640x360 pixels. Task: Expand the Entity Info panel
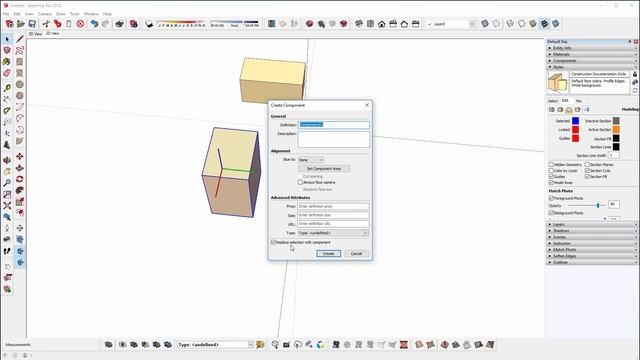pos(592,48)
